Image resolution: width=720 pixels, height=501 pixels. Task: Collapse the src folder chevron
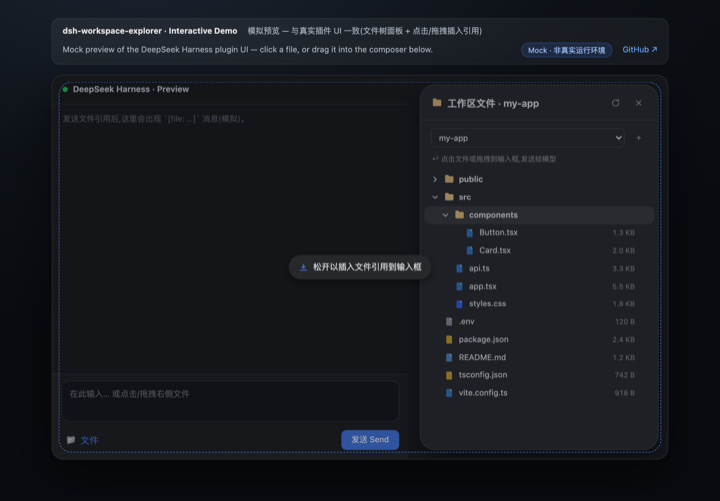[435, 197]
